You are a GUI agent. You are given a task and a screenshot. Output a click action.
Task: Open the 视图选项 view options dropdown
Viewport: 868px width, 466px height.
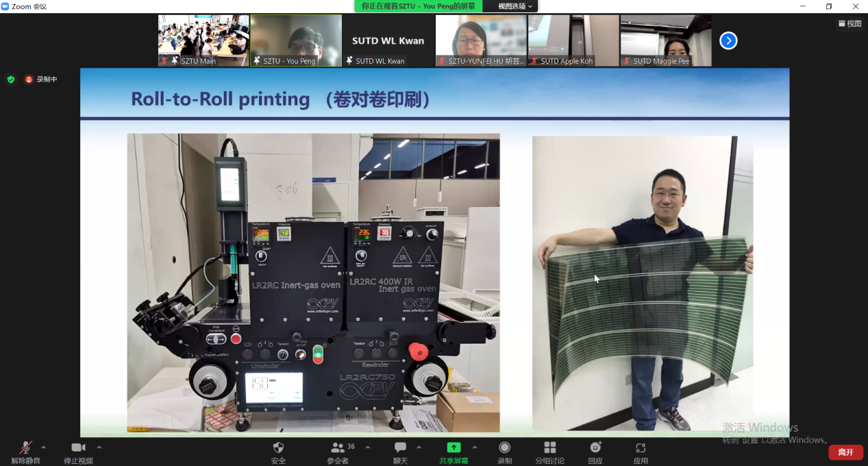tap(515, 6)
